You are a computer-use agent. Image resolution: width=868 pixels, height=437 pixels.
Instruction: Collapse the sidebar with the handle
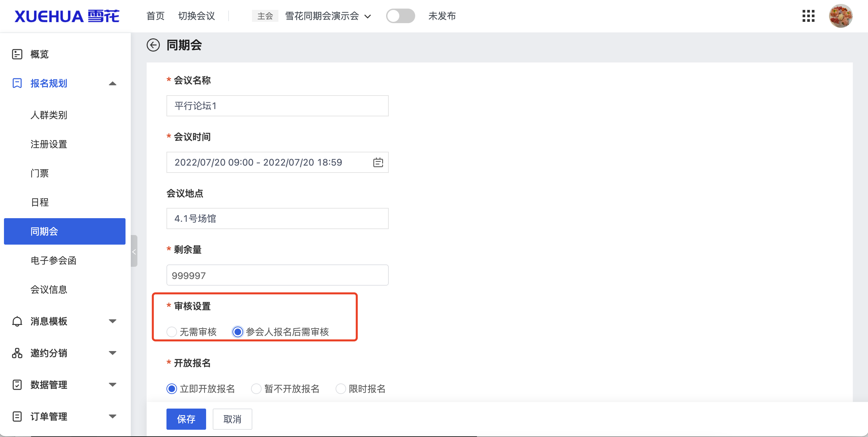point(134,251)
